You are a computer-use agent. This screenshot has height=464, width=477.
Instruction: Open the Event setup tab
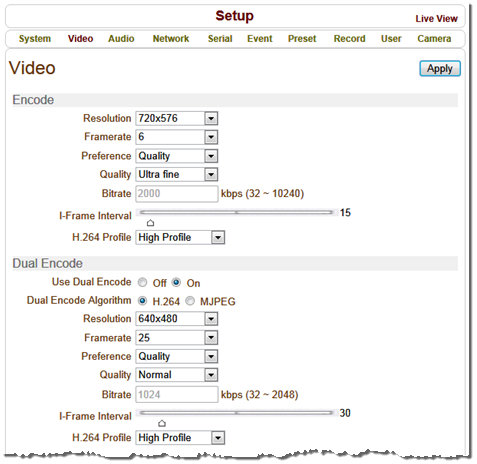pyautogui.click(x=260, y=39)
